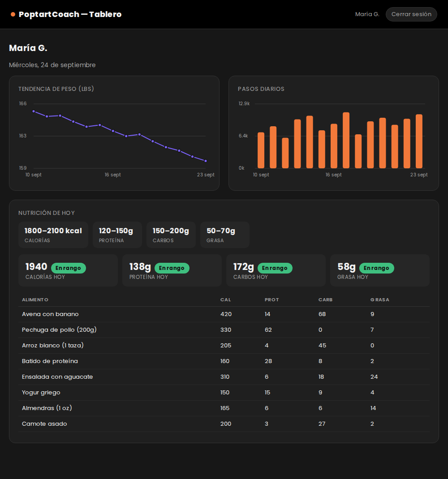This screenshot has width=448, height=479.
Task: Click the En rango badge next to 1940
Action: tap(68, 268)
